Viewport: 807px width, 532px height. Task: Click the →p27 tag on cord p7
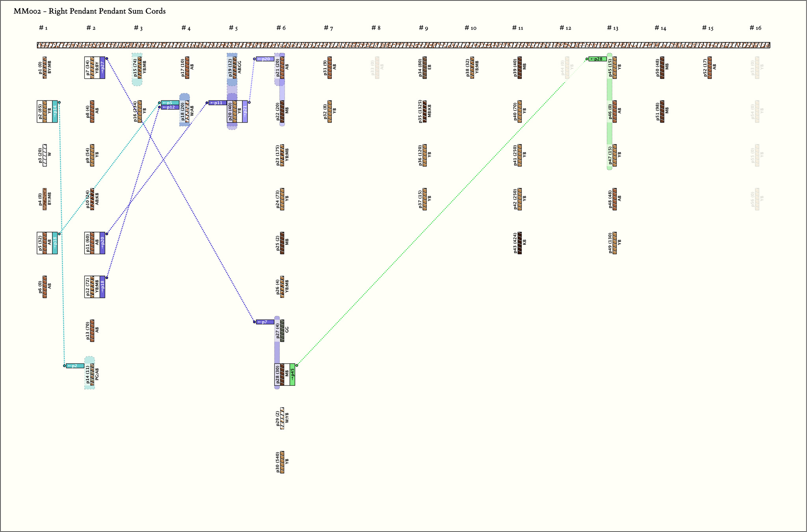tap(102, 68)
